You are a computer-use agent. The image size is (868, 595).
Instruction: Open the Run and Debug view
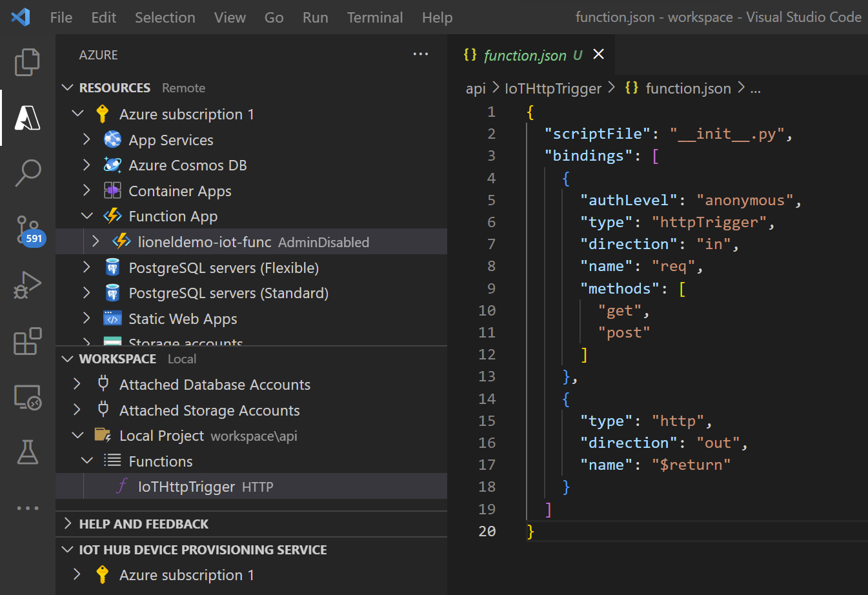(x=27, y=285)
